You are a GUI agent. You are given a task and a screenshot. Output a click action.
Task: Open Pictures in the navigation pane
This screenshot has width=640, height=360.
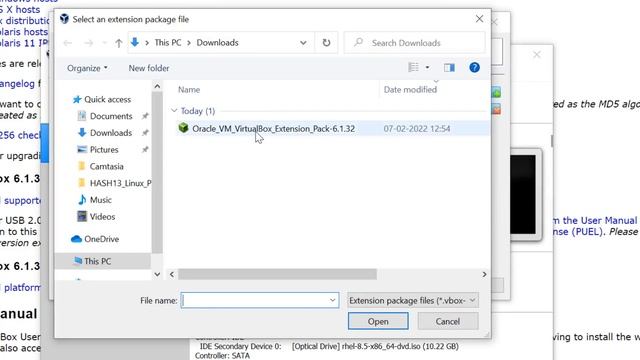[104, 149]
